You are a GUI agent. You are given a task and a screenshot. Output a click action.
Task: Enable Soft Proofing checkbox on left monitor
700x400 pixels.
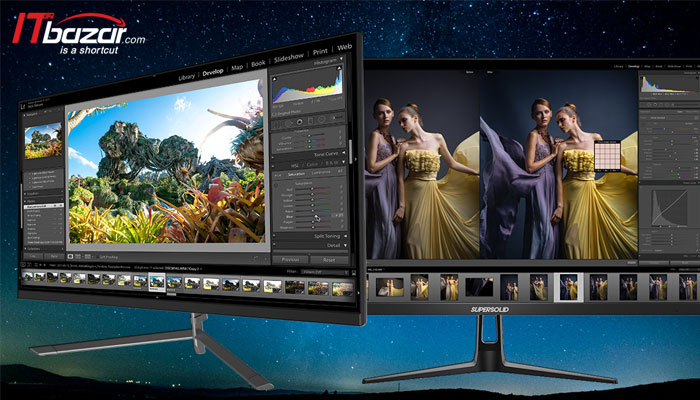click(x=97, y=257)
